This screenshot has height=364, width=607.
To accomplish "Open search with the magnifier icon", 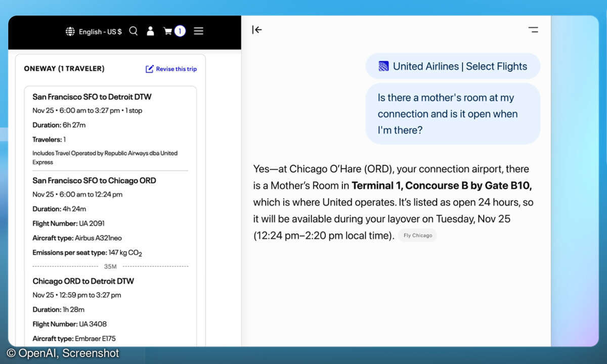I will (x=133, y=31).
